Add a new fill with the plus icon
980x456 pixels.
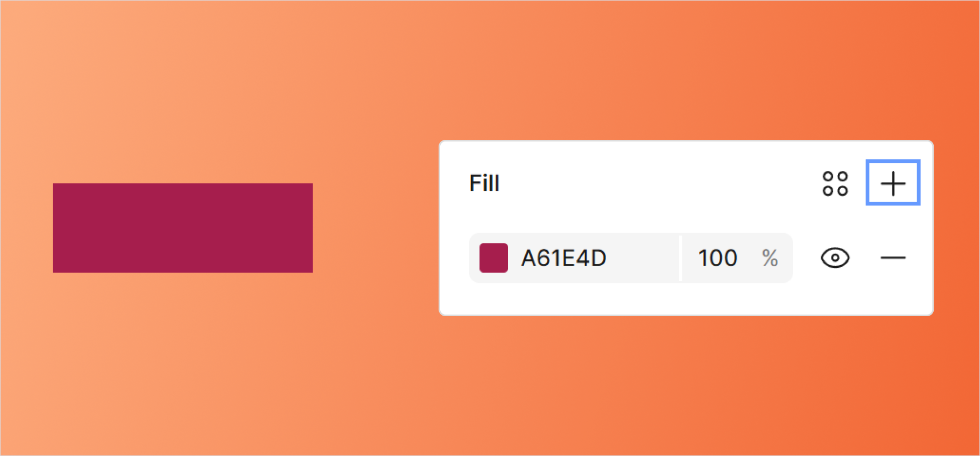click(893, 183)
